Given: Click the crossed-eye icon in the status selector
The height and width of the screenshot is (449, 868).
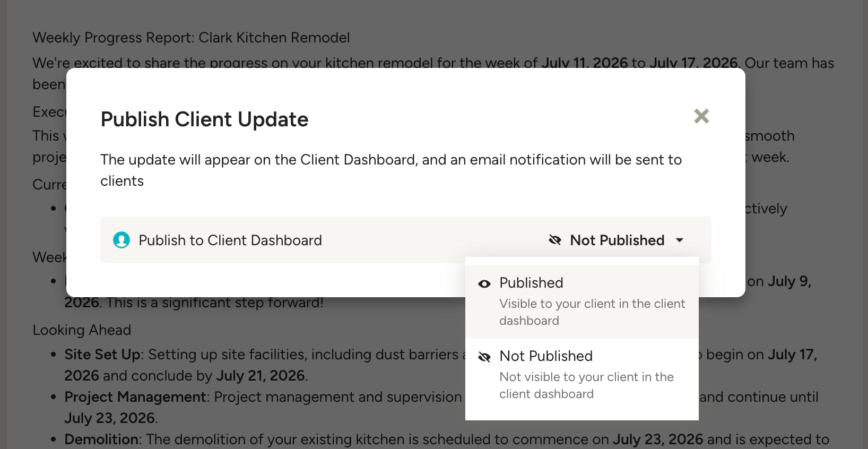Looking at the screenshot, I should [555, 240].
